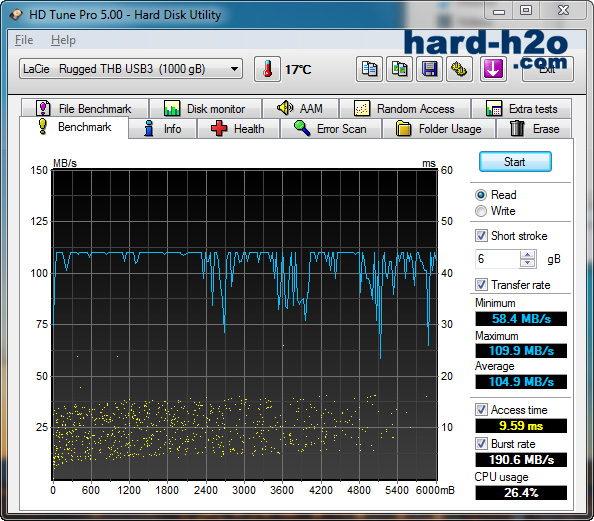Open the File menu

[x=24, y=40]
